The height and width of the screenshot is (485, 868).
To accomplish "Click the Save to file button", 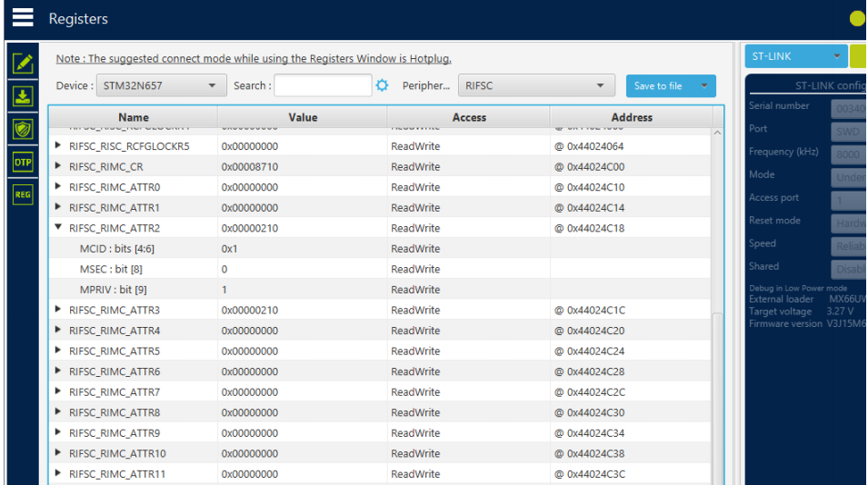I will pyautogui.click(x=658, y=86).
